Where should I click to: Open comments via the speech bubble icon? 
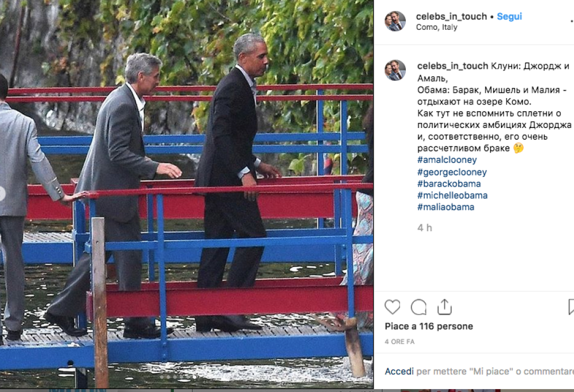tap(418, 307)
